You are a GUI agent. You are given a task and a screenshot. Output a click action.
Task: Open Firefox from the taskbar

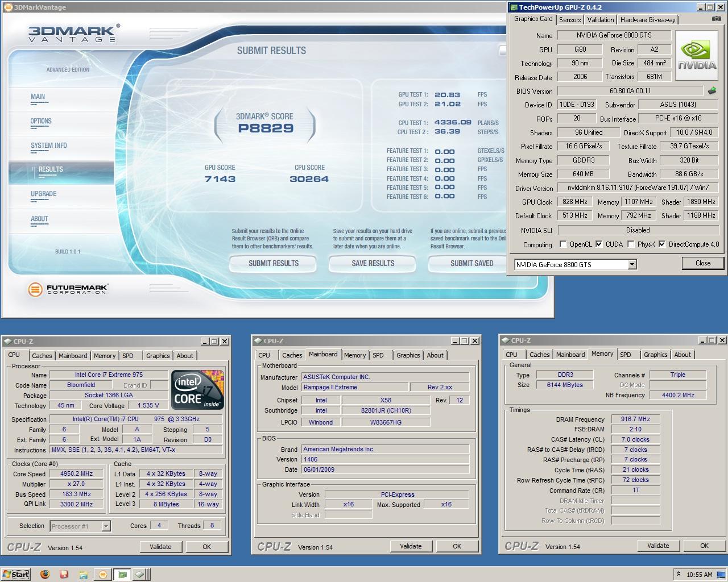point(45,574)
